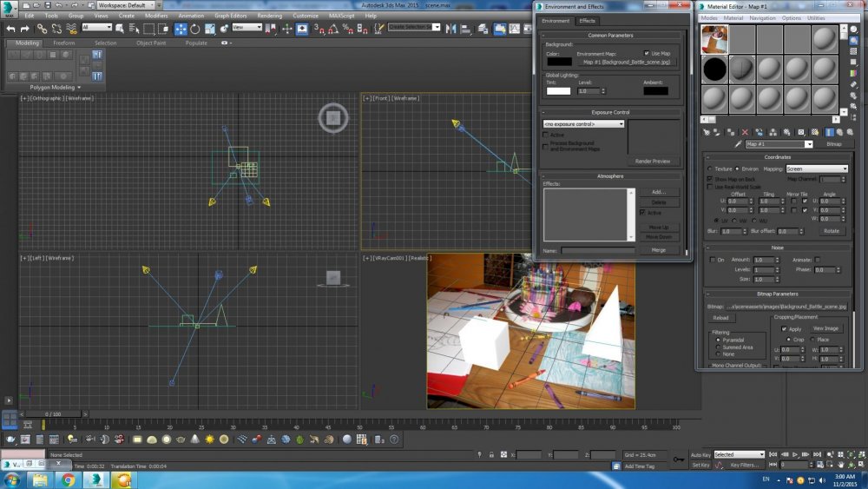The image size is (868, 489).
Task: Select the Select and Move tool
Action: tap(181, 29)
